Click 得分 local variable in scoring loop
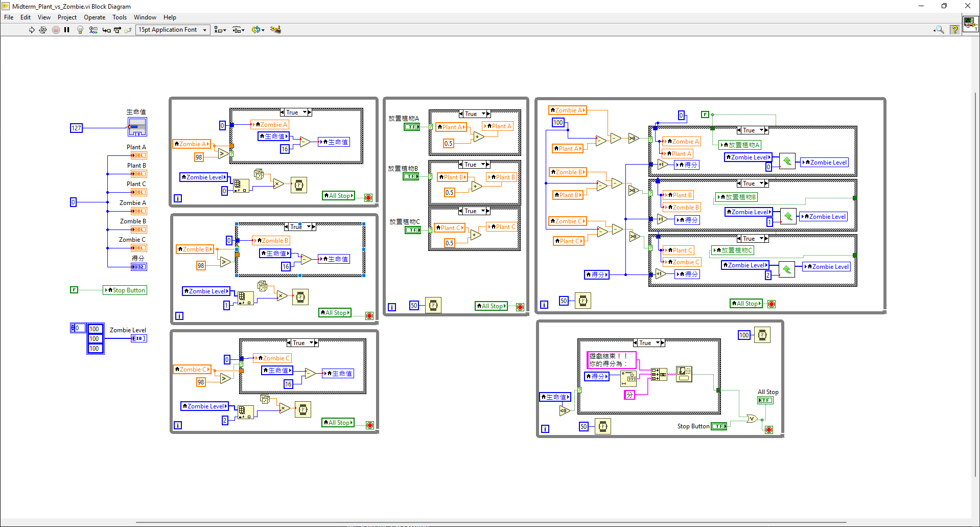This screenshot has height=527, width=980. click(597, 274)
